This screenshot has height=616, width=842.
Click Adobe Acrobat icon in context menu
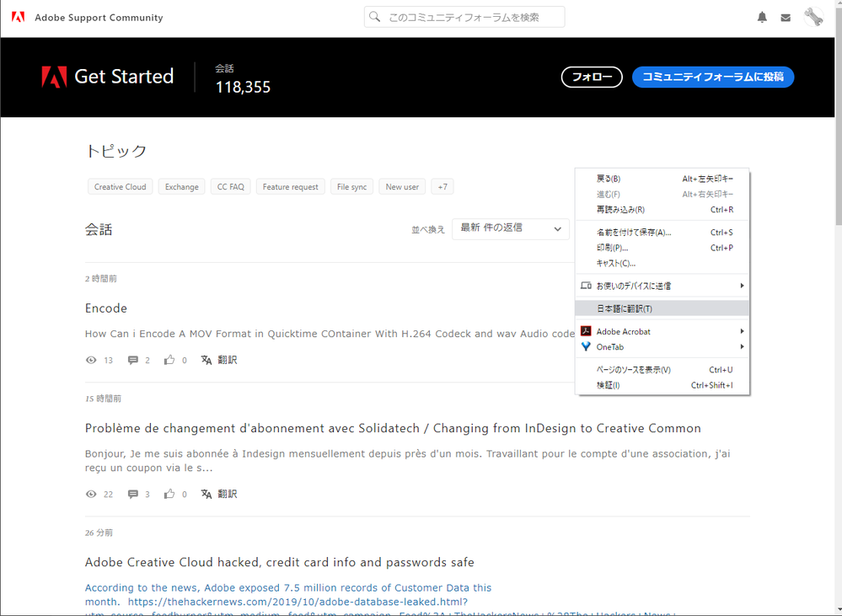coord(586,331)
